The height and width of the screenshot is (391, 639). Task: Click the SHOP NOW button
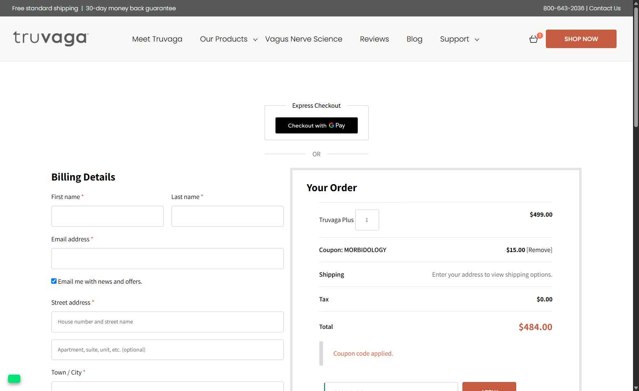pyautogui.click(x=581, y=39)
